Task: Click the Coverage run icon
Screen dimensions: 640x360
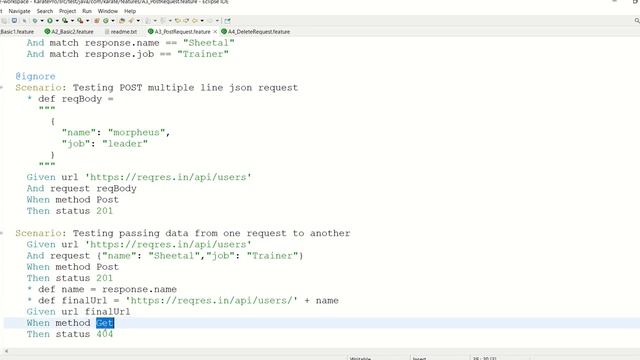Action: coord(65,20)
